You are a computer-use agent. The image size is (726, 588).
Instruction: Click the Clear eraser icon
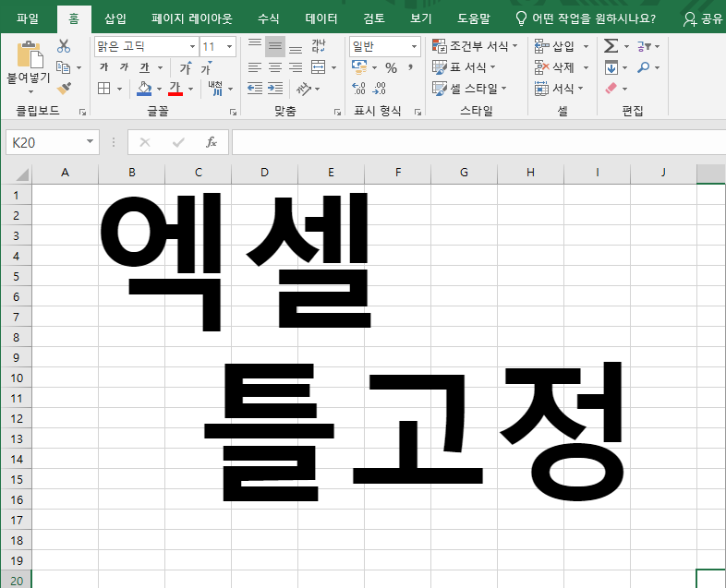pos(611,88)
